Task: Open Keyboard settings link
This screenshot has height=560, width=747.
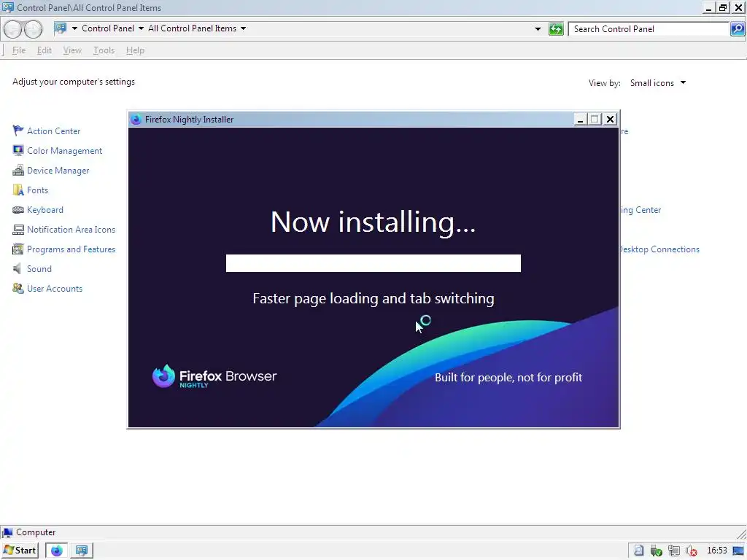Action: 44,210
